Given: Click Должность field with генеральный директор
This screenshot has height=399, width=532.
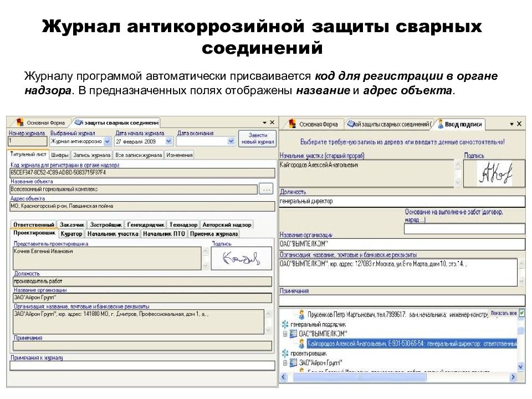Looking at the screenshot, I should pos(402,202).
